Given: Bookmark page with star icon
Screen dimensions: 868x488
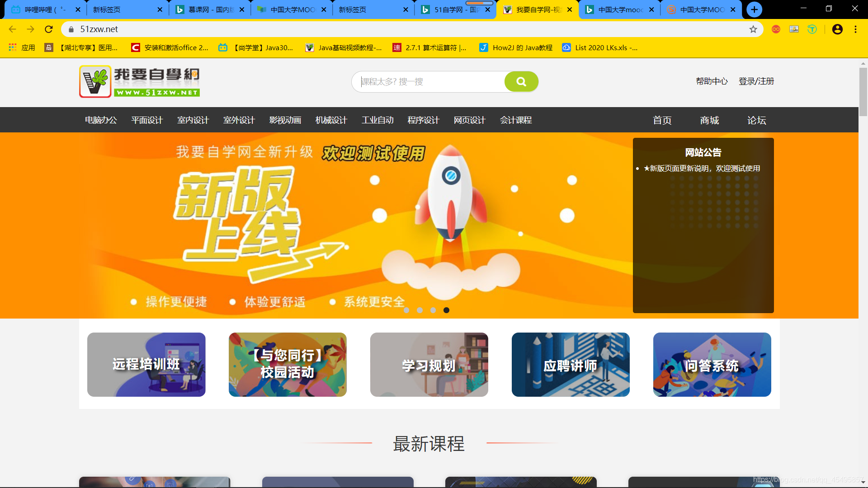Looking at the screenshot, I should click(753, 29).
